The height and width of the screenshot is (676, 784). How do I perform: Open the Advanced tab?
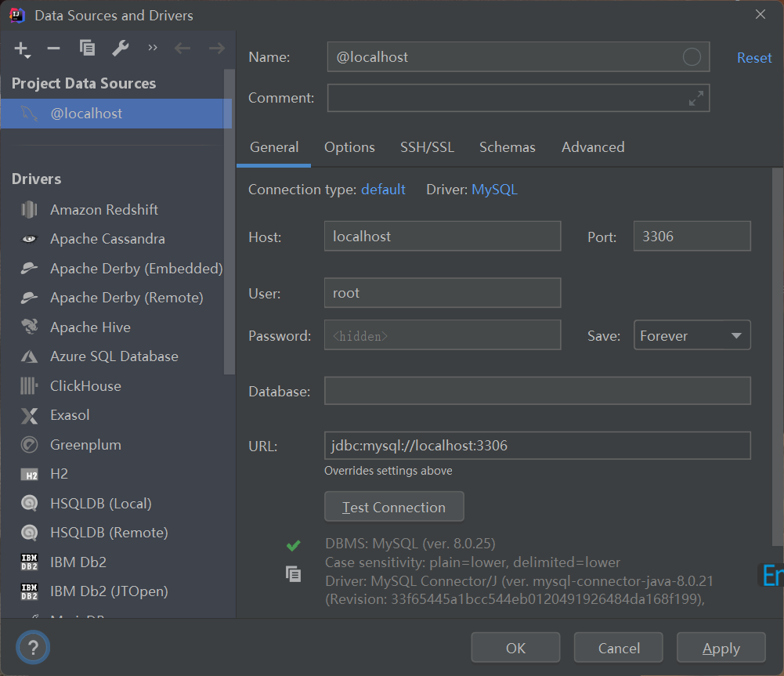[x=593, y=147]
